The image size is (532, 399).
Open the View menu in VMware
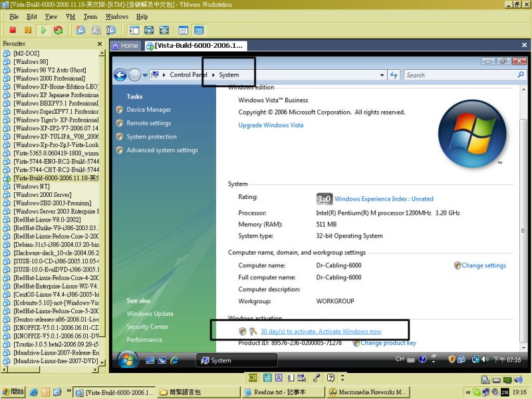[x=51, y=17]
